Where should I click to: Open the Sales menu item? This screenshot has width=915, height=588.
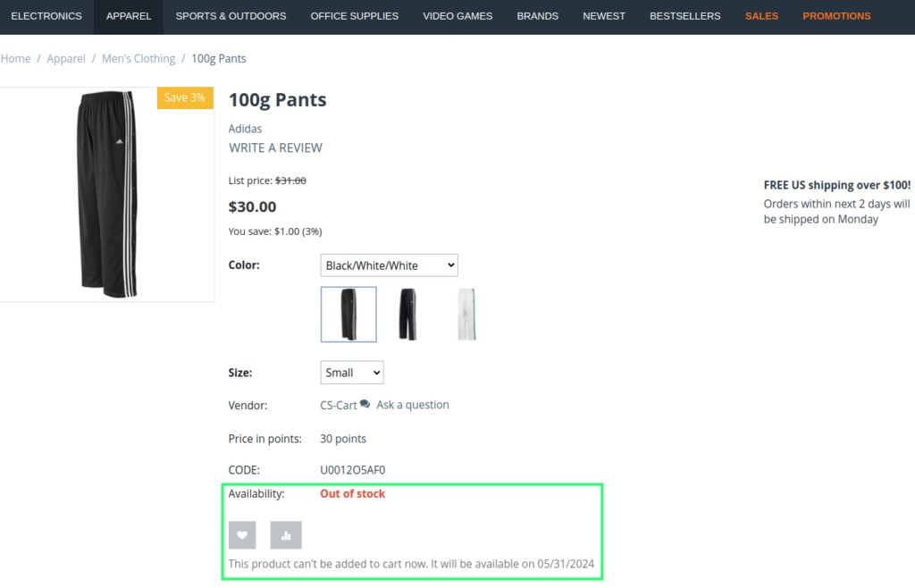(761, 16)
